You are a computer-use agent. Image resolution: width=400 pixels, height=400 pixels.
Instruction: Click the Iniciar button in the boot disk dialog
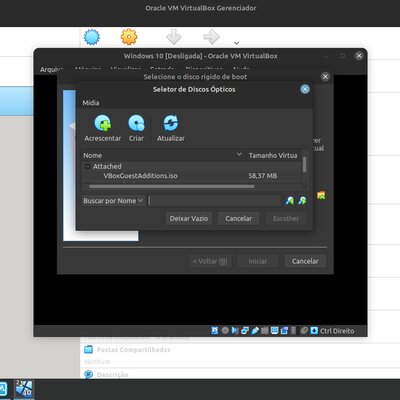[258, 261]
